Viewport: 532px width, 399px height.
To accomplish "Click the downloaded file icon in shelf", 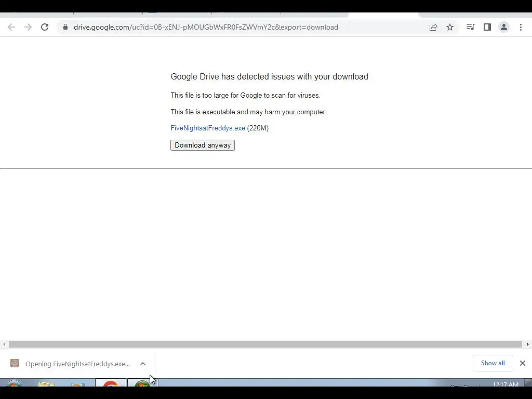I will coord(15,363).
